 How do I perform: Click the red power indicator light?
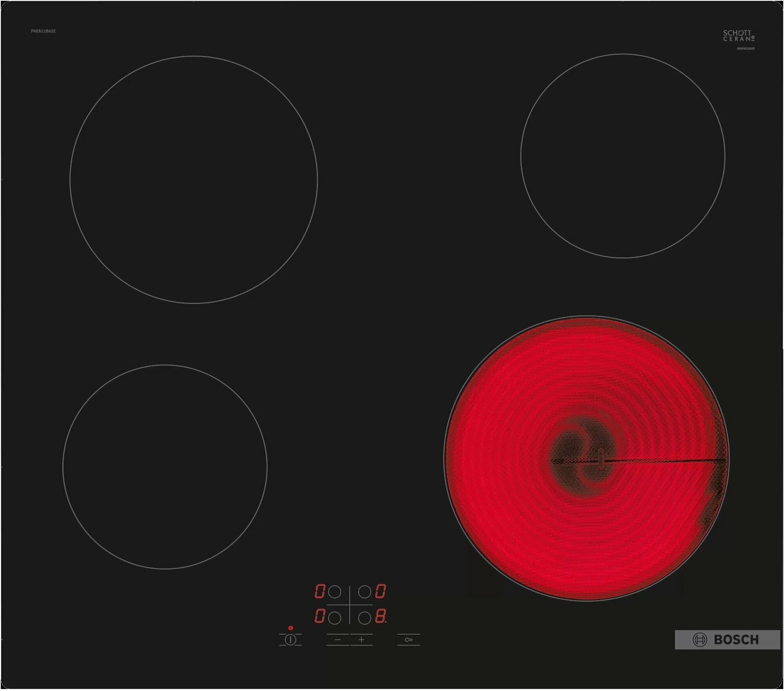[x=290, y=628]
